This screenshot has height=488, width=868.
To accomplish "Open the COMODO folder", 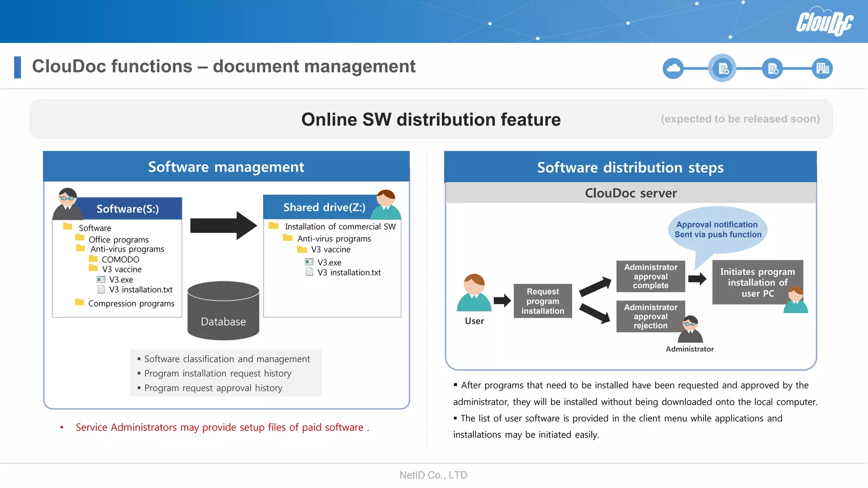I will 120,259.
